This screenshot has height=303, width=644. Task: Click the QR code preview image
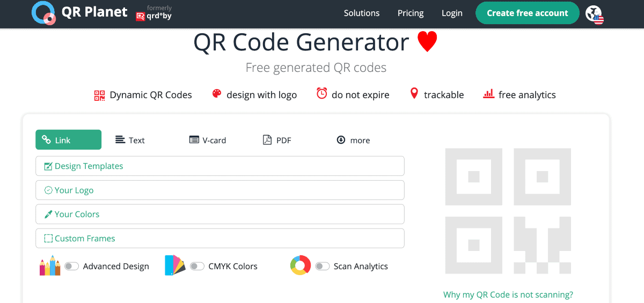[x=508, y=211]
